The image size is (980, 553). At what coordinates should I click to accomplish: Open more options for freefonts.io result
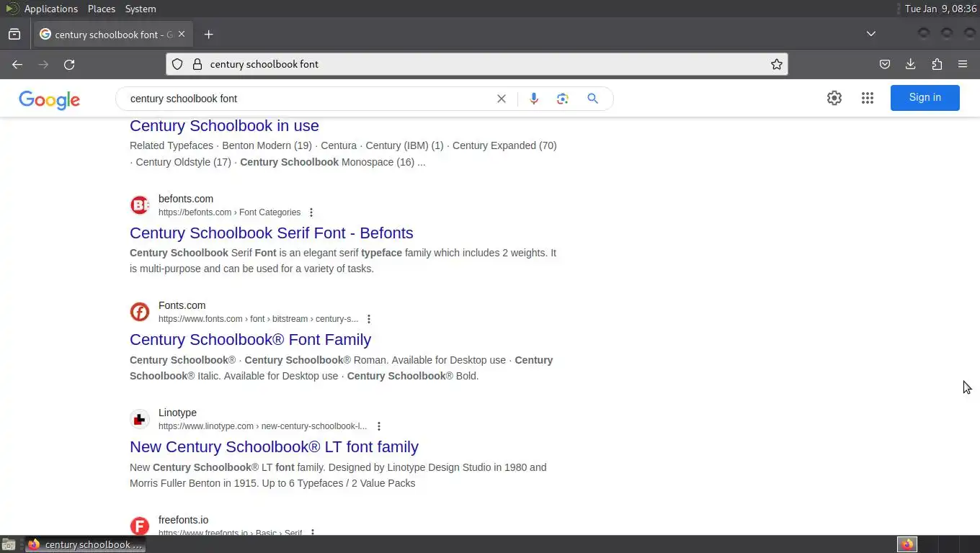[313, 533]
